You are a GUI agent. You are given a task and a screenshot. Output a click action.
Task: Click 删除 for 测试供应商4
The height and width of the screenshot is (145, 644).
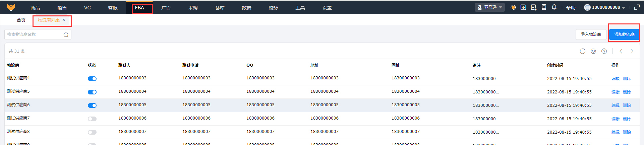pos(627,79)
